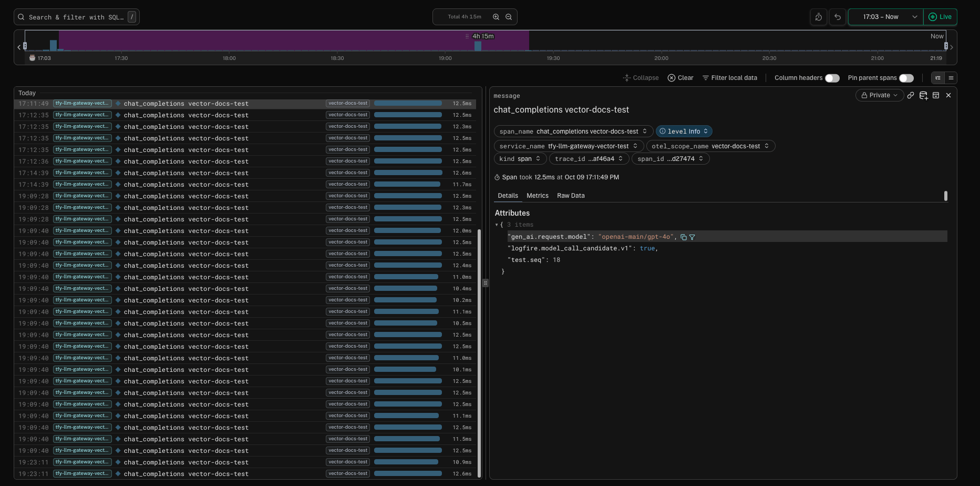The width and height of the screenshot is (980, 486).
Task: Switch to tree view layout icon
Action: point(938,78)
